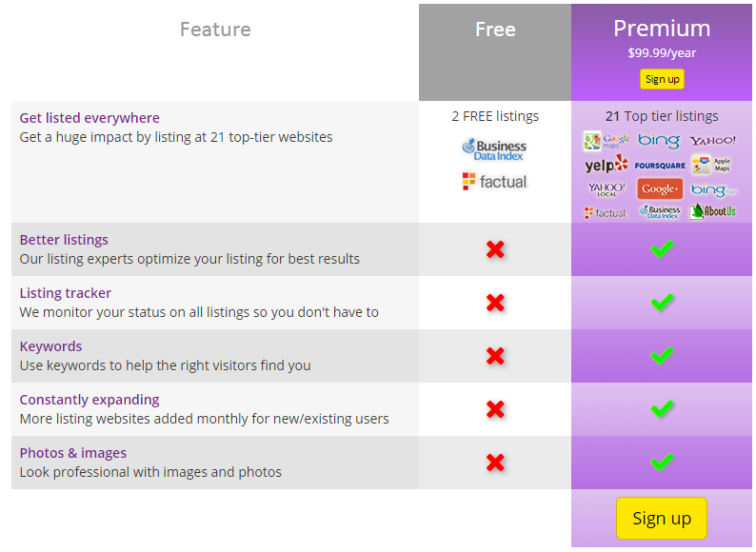Click small Sign up button under $99.99/year

(662, 79)
